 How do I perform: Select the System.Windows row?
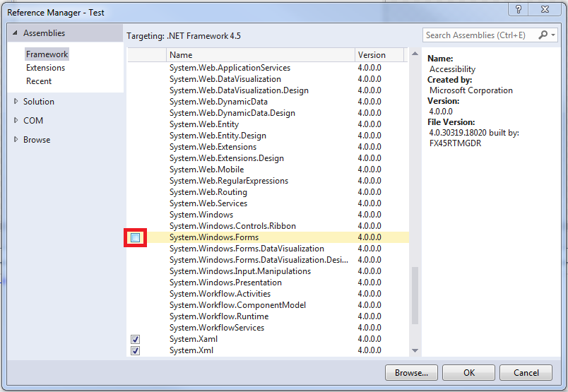coord(268,215)
